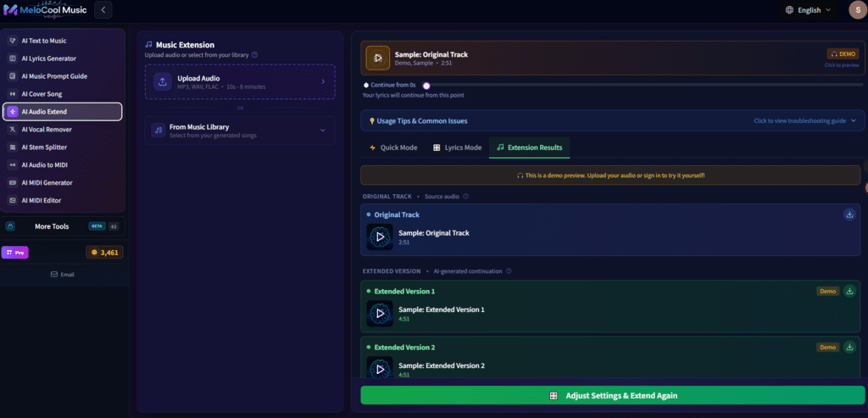The height and width of the screenshot is (418, 868).
Task: Open the user profile avatar
Action: (857, 10)
